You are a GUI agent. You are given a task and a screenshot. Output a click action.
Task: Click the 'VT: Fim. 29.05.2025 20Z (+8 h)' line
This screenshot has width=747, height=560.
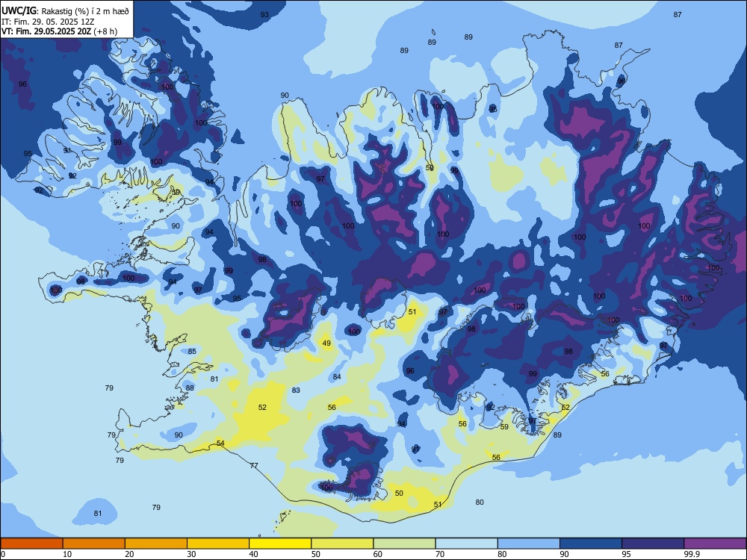(x=59, y=31)
